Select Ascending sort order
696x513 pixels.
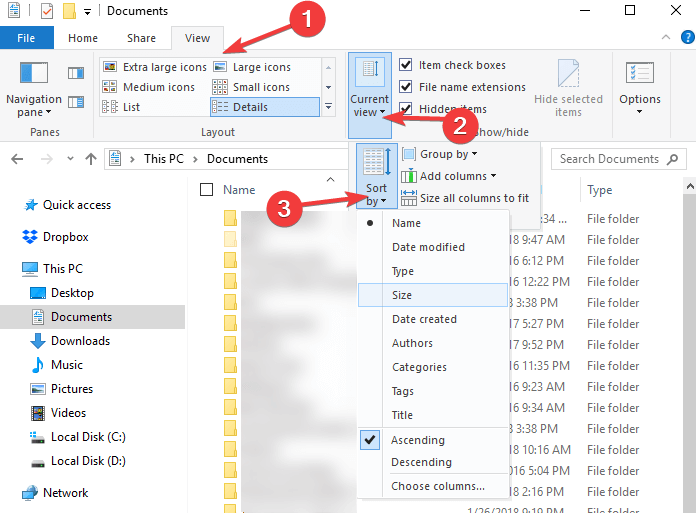point(433,440)
